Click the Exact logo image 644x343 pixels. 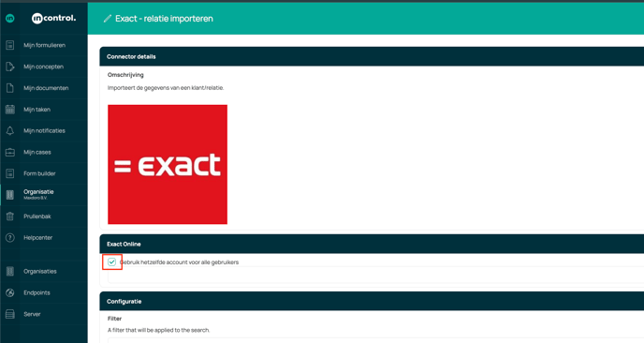pos(168,165)
